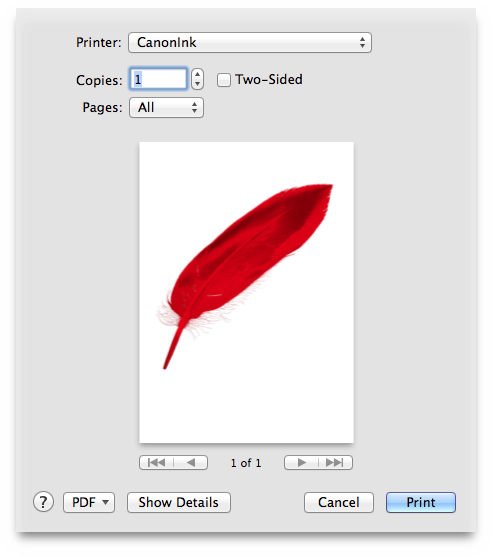Go to first page of preview
The image size is (492, 556).
[156, 462]
